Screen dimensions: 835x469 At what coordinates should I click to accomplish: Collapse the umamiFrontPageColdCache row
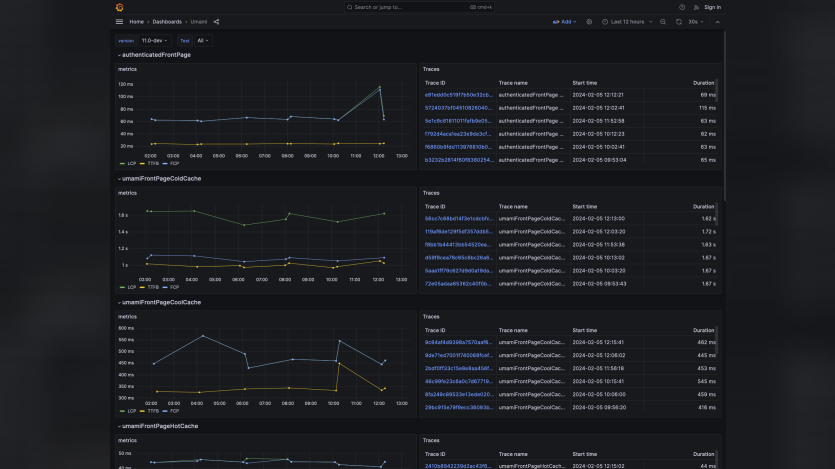pyautogui.click(x=159, y=179)
